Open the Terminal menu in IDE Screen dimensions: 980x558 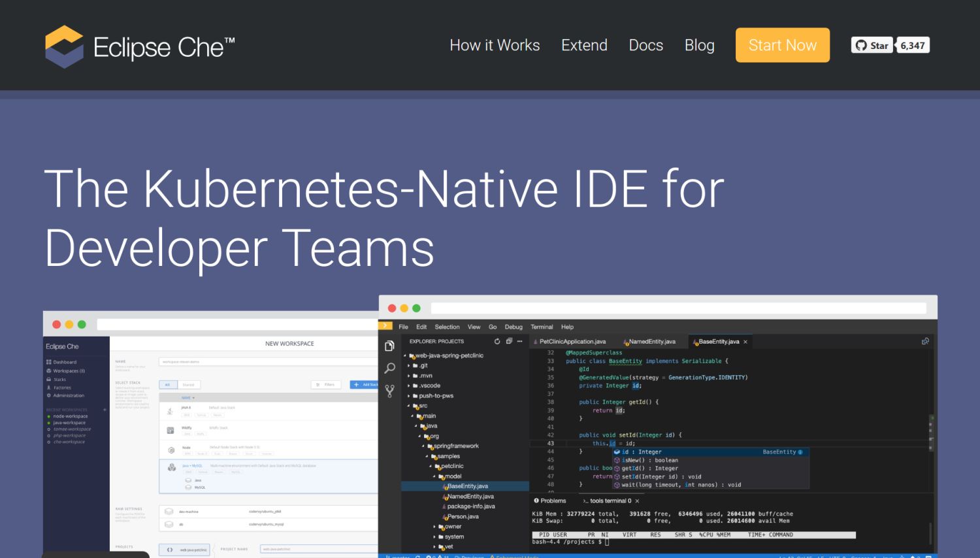coord(542,327)
